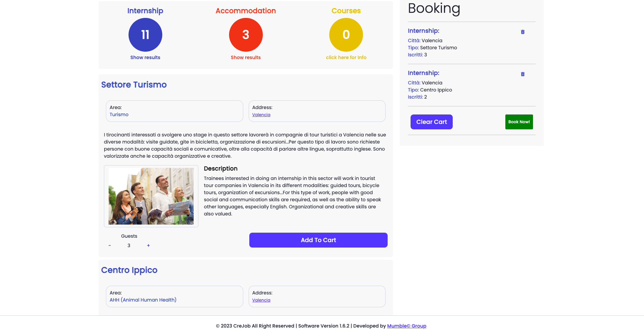The width and height of the screenshot is (644, 336).
Task: Click the Settore Turismo heading
Action: pos(134,85)
